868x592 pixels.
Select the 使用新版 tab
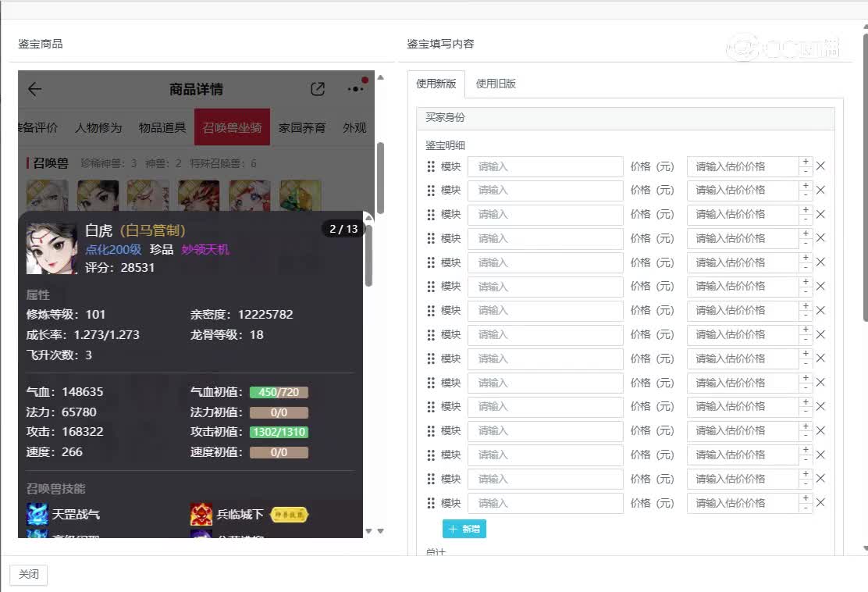point(436,84)
